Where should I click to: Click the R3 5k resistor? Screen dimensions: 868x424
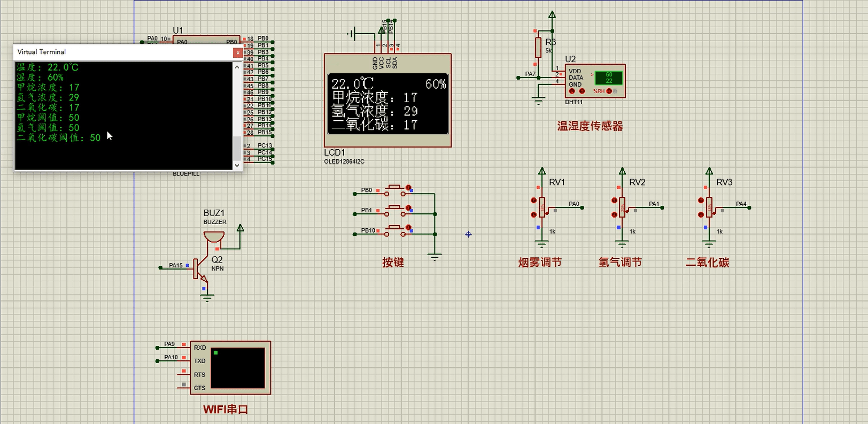point(538,48)
